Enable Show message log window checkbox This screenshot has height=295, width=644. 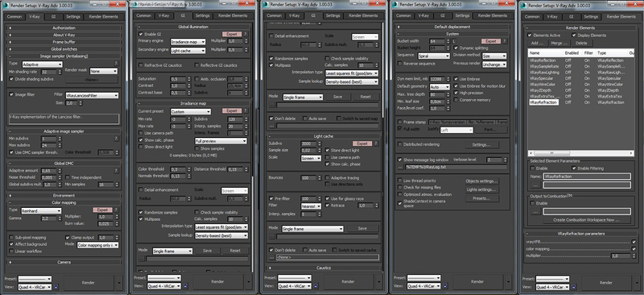[x=399, y=160]
